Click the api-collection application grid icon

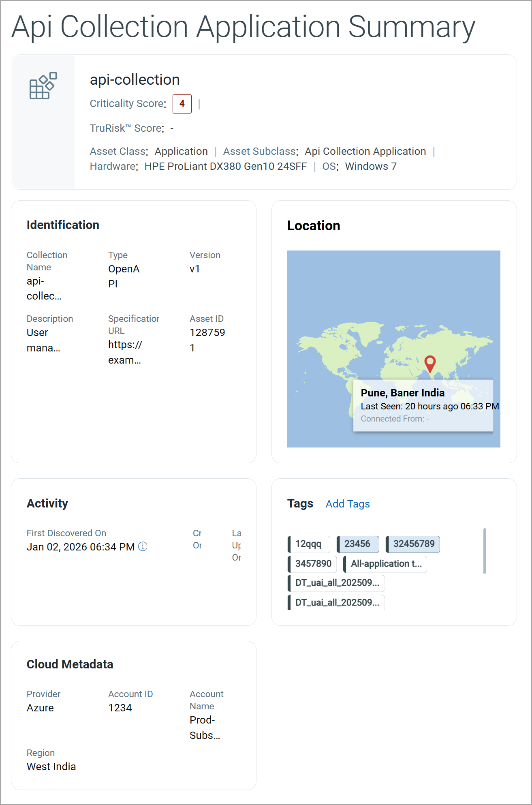43,86
